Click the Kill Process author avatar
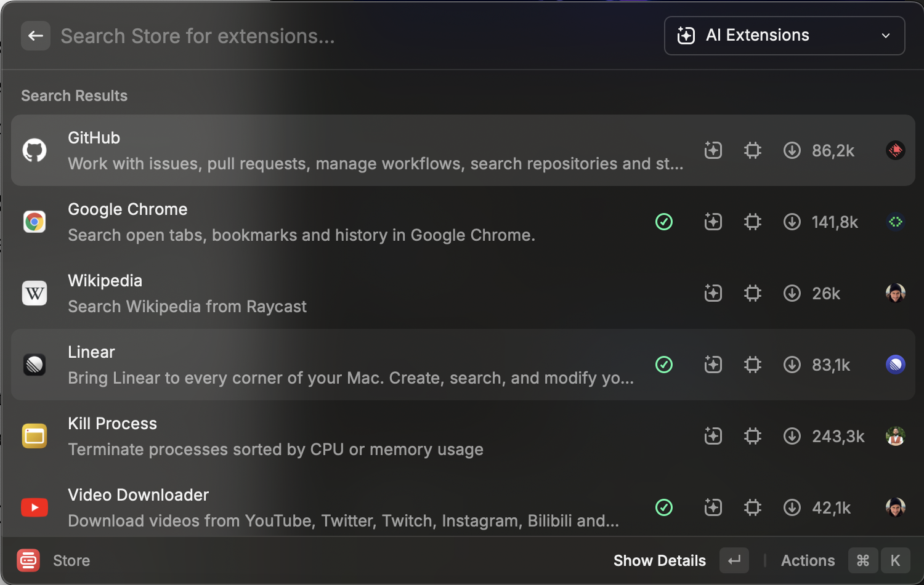The image size is (924, 585). [x=896, y=436]
